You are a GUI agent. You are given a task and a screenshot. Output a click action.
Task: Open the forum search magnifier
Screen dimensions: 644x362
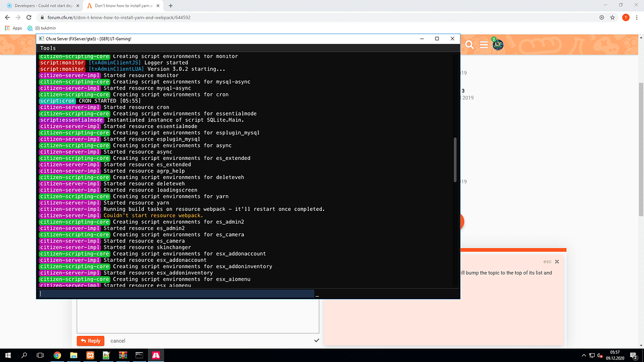pos(469,45)
